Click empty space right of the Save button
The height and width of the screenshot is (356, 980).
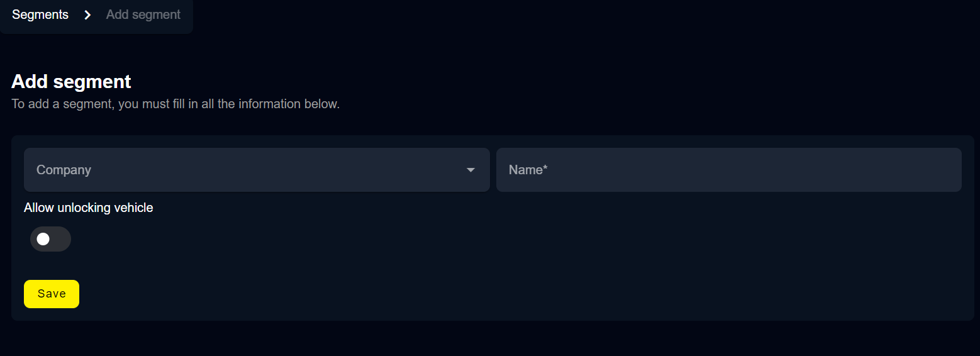pyautogui.click(x=440, y=294)
